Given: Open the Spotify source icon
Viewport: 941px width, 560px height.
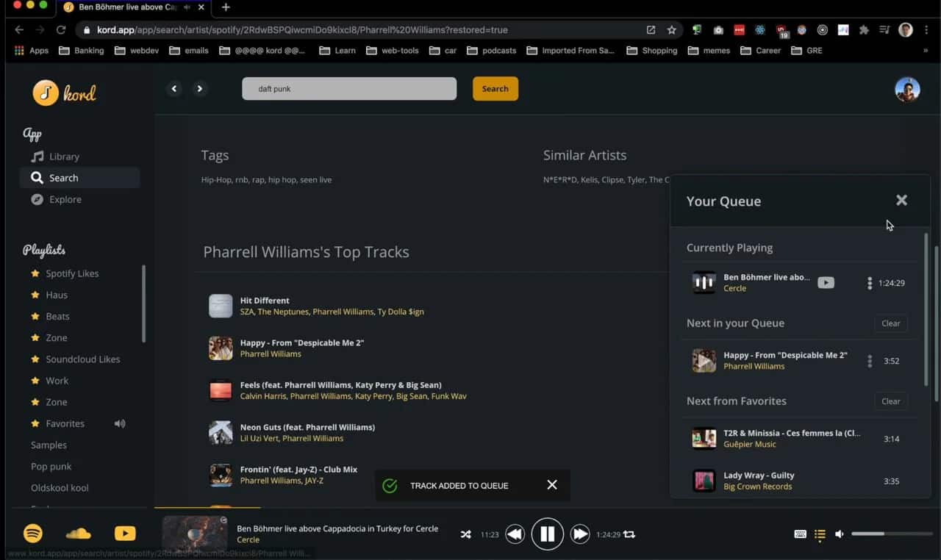Looking at the screenshot, I should (x=33, y=534).
